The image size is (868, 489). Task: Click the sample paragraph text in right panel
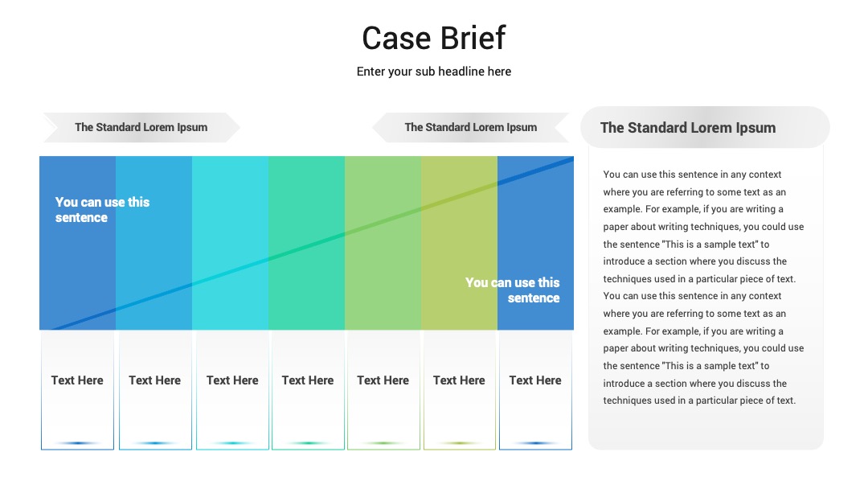click(x=703, y=287)
